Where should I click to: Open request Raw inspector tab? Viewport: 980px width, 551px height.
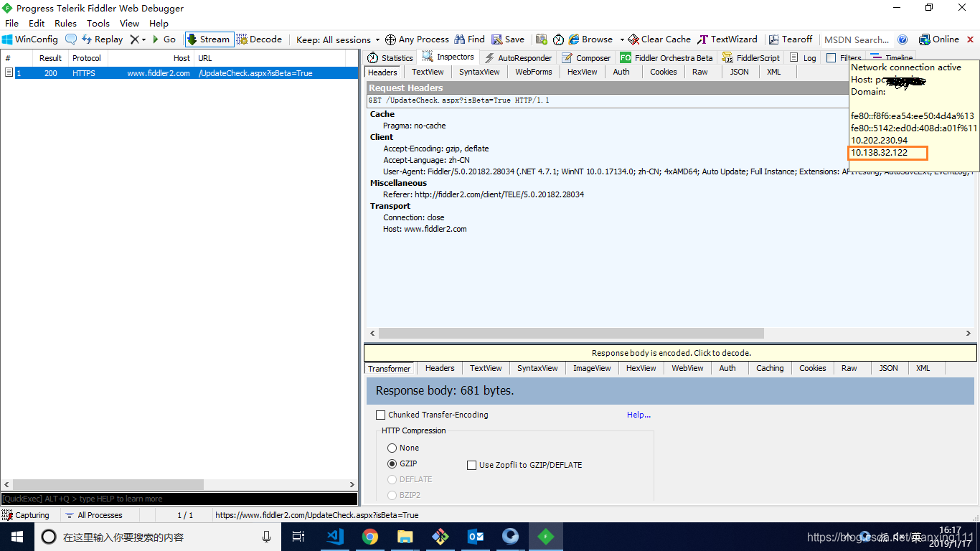coord(700,72)
